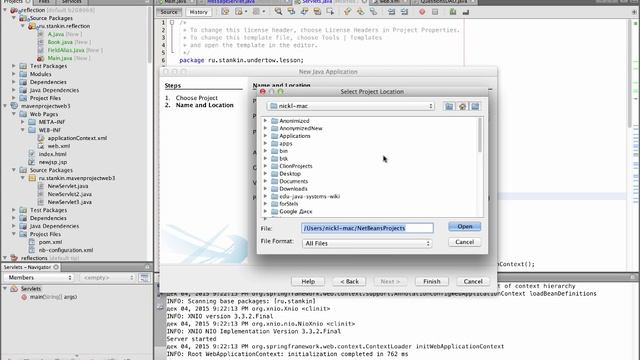Click the Comment toolbar icon
Image resolution: width=640 pixels, height=360 pixels.
[453, 12]
